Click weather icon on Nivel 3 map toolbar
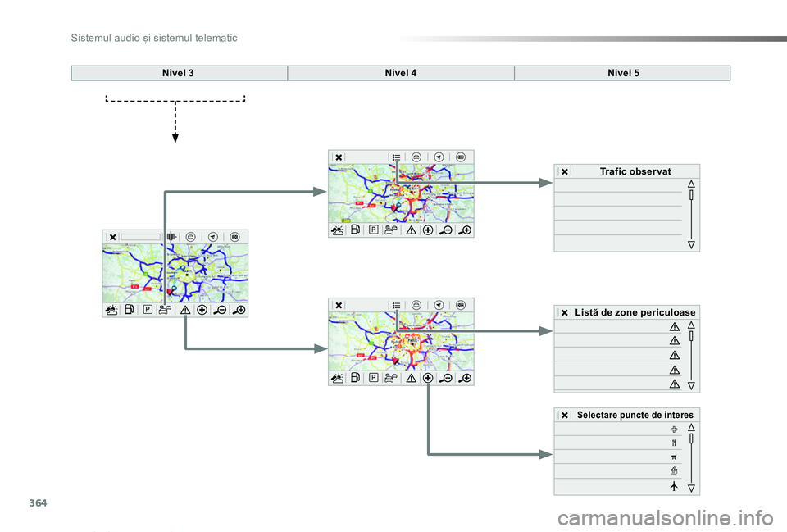 point(111,310)
